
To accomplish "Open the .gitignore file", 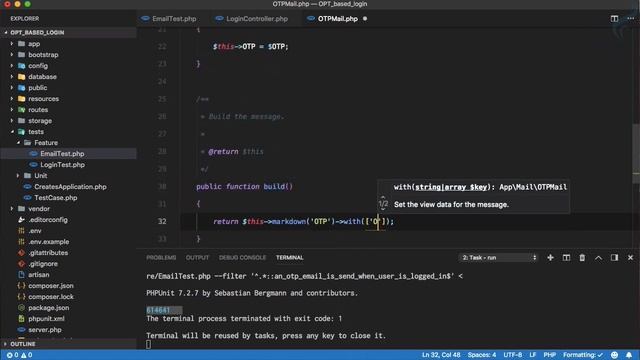I will (x=43, y=264).
